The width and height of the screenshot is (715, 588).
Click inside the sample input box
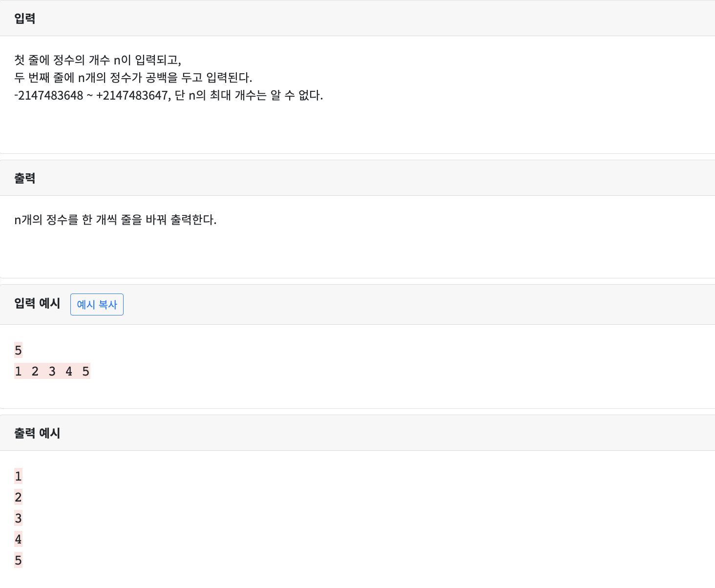293,361
